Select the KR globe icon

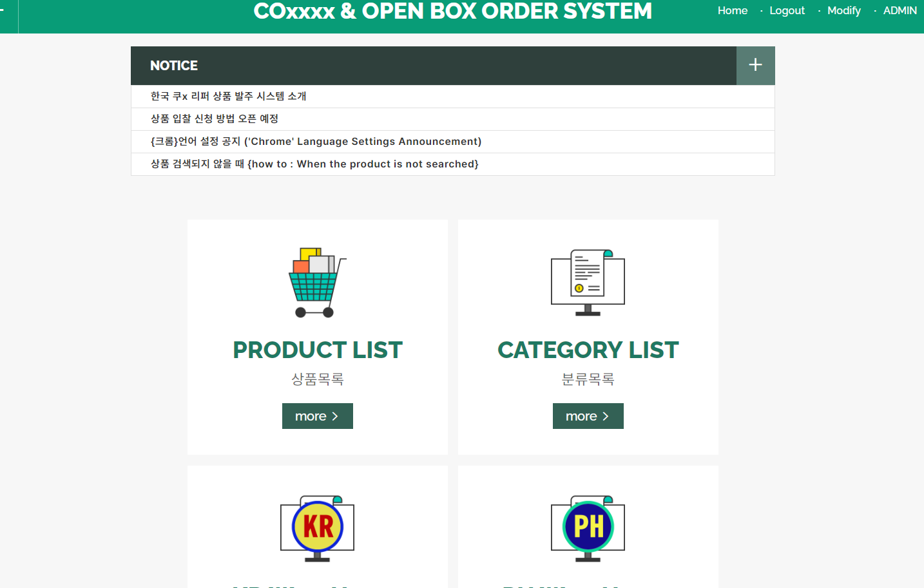click(x=317, y=527)
